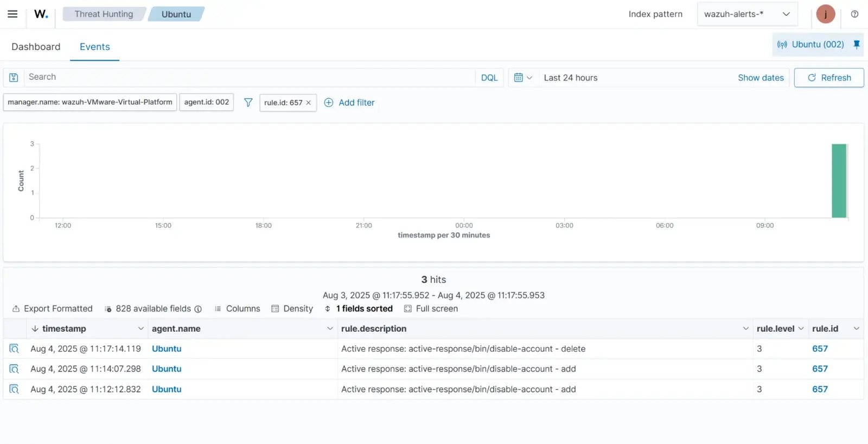
Task: Open timestamp column header menu
Action: (x=141, y=328)
